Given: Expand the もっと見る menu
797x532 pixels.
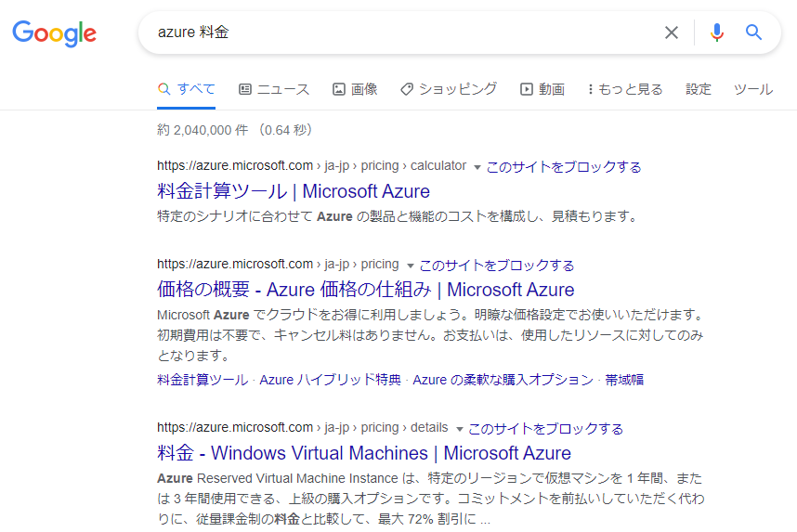Looking at the screenshot, I should pos(625,89).
